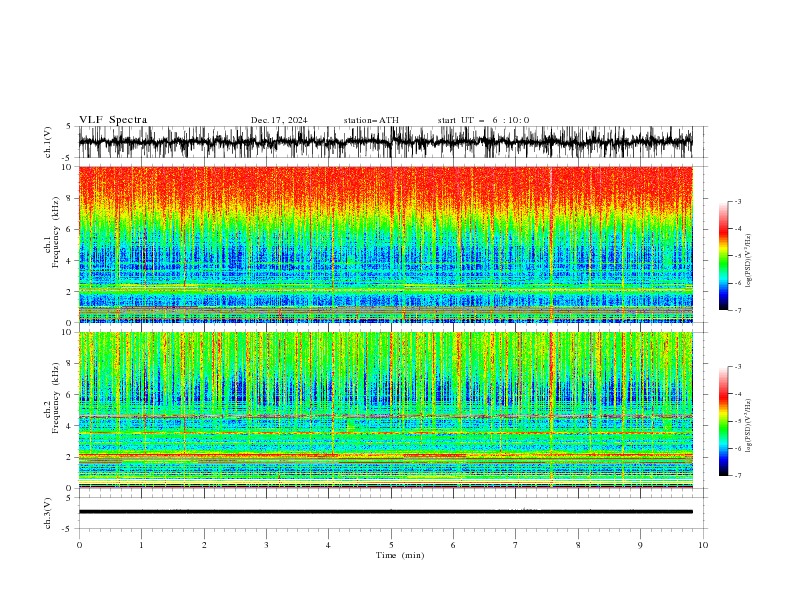Click the time axis tick label "1"
Image resolution: width=792 pixels, height=612 pixels.
(141, 545)
